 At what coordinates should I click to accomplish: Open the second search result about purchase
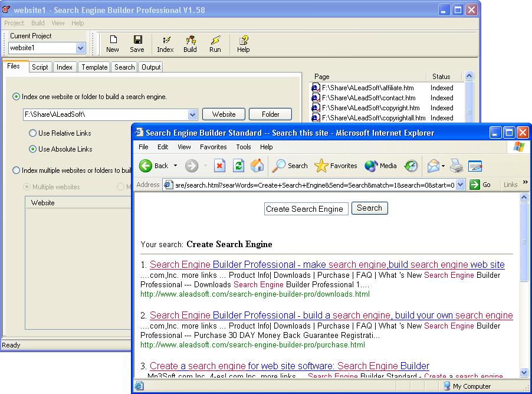(x=331, y=316)
